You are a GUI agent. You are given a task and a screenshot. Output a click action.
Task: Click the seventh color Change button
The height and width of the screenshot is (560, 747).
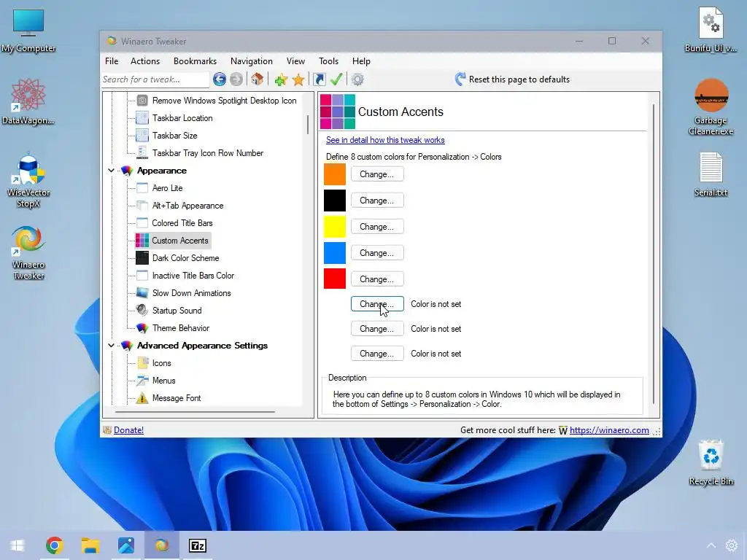[377, 329]
